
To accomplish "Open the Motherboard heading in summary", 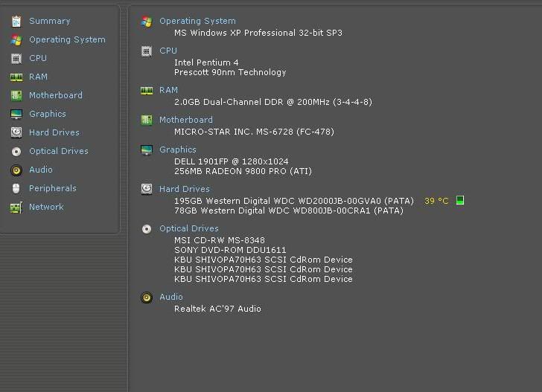I will click(x=185, y=120).
